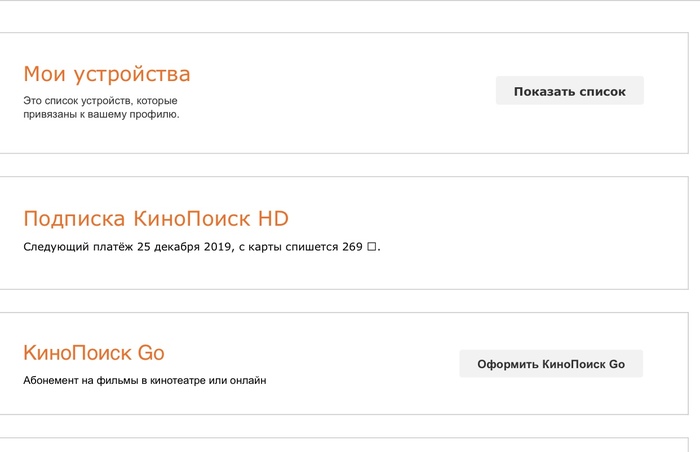Select the Мои устройства heading
Screen dimensions: 700x452
pos(107,74)
